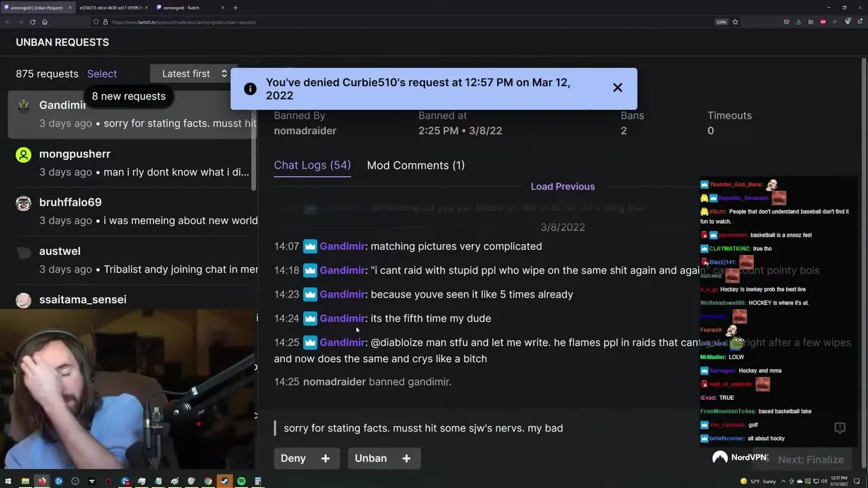The image size is (868, 488).
Task: Expand Unban options with the plus icon
Action: 406,458
